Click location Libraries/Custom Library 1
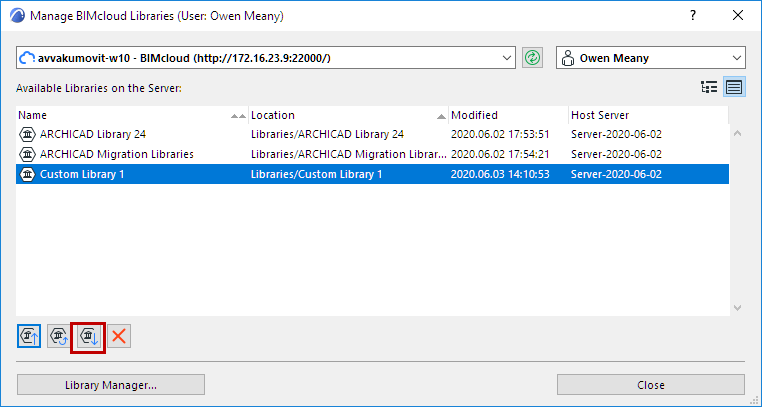Screen dimensions: 762x407 coord(317,174)
